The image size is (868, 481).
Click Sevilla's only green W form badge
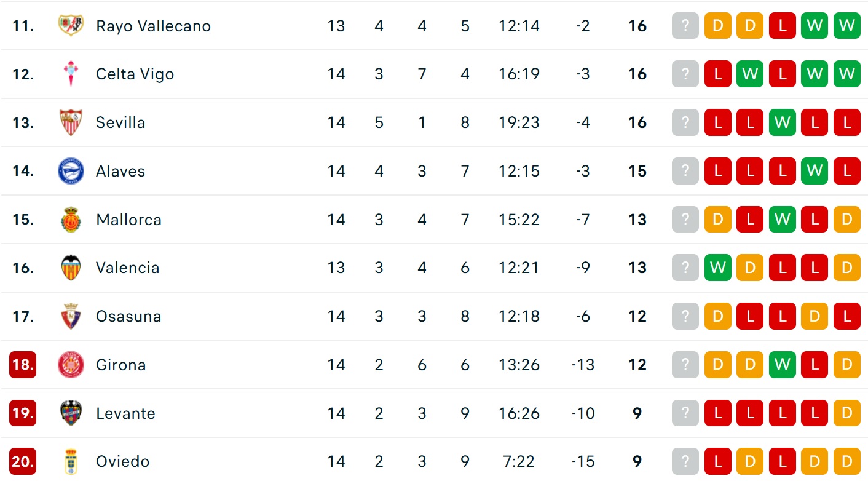point(782,122)
